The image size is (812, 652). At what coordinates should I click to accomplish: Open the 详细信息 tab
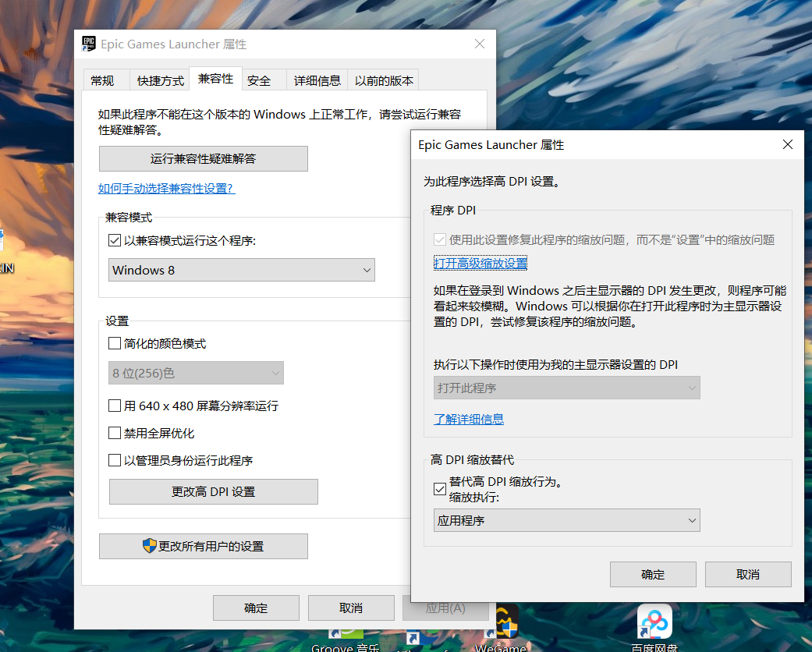tap(317, 81)
